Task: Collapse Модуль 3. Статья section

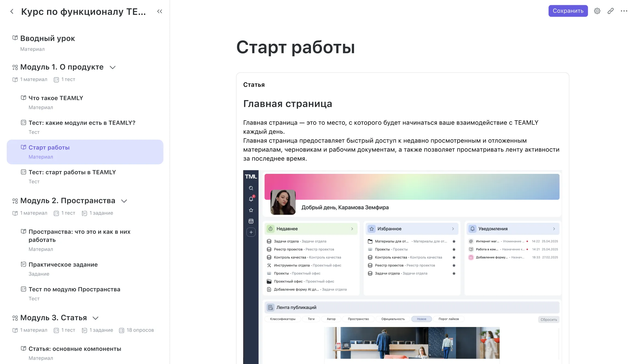Action: coord(95,318)
